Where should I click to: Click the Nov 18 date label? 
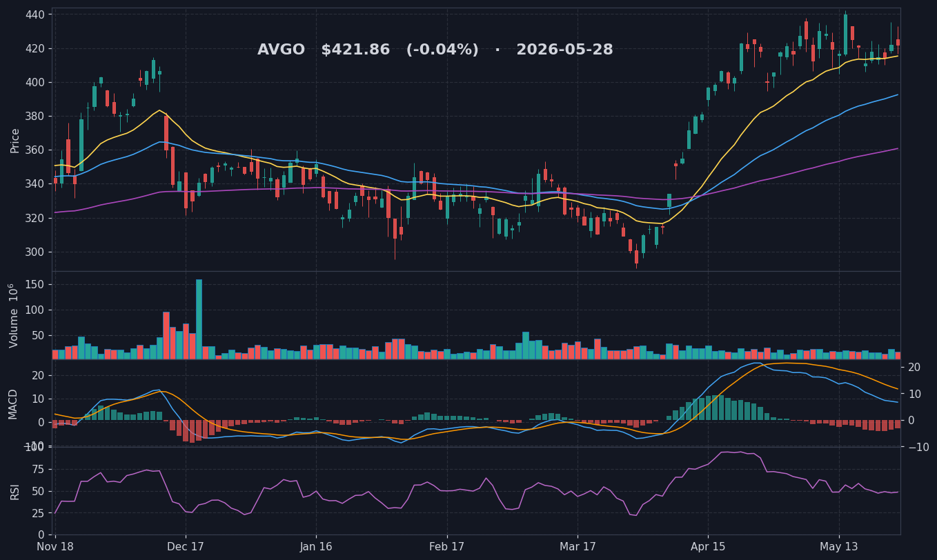coord(55,547)
